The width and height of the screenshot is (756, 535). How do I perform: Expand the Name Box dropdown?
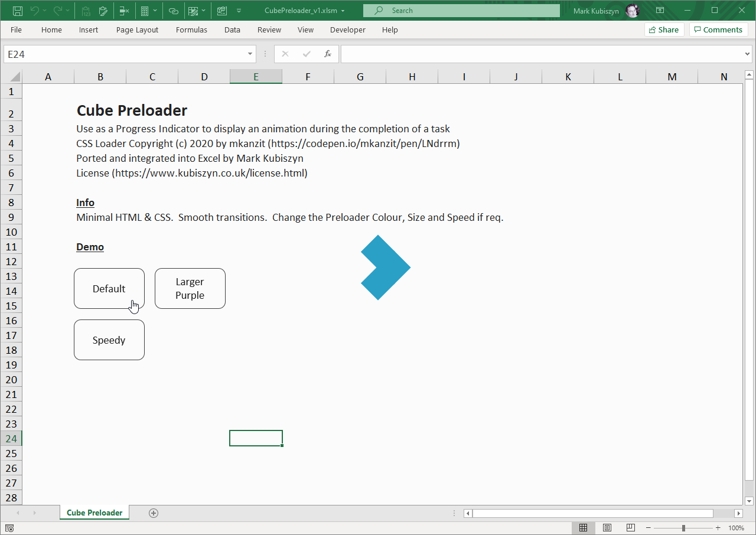click(250, 54)
